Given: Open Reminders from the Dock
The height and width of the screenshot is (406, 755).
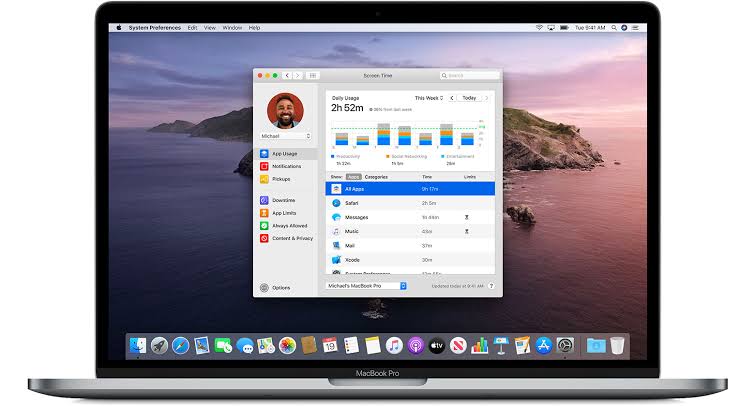Looking at the screenshot, I should pos(351,345).
